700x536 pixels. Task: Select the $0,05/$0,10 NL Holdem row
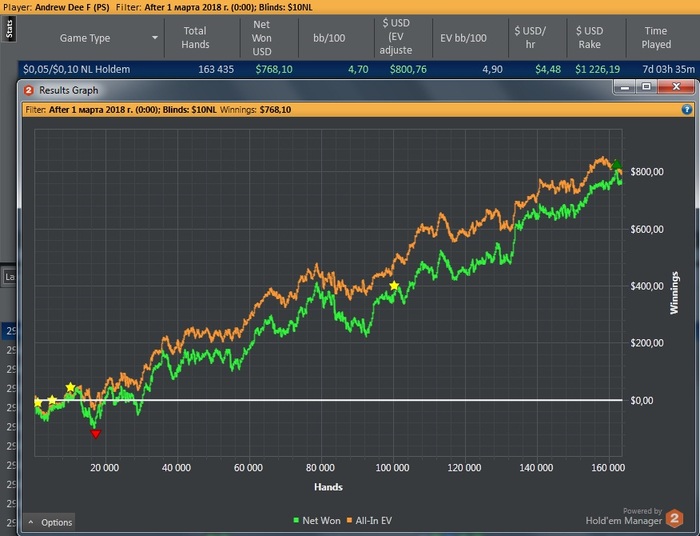358,70
